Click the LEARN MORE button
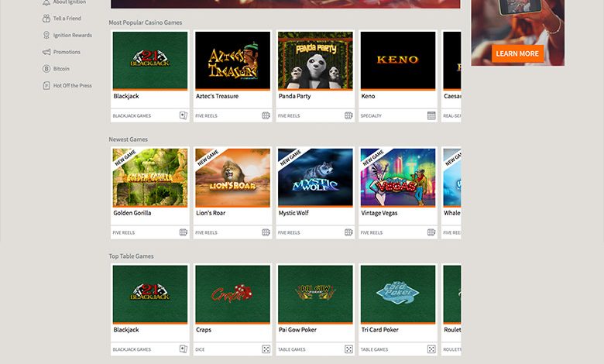This screenshot has height=364, width=604. [x=517, y=53]
